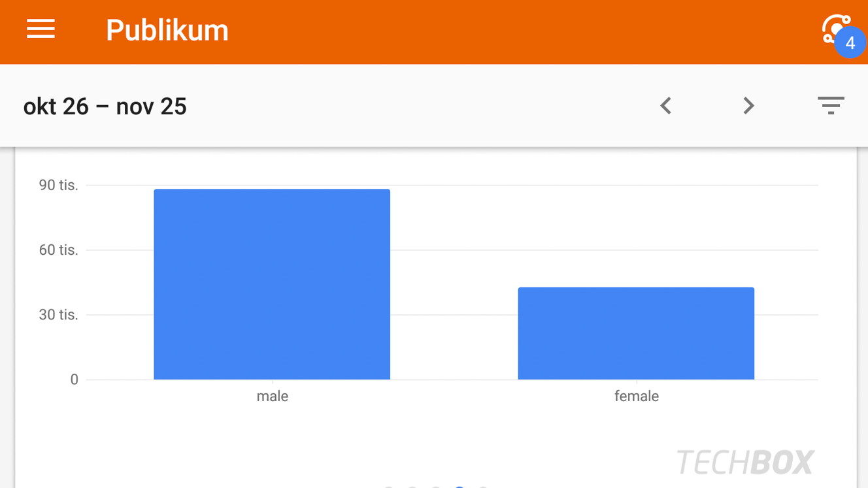Click the Publikum page title
Screen dimensions: 868x488
coord(167,31)
